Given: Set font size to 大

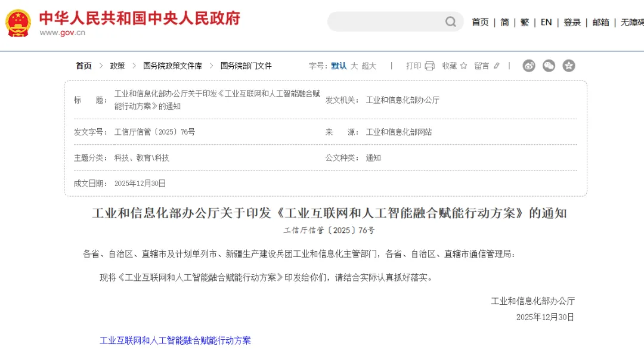Looking at the screenshot, I should click(x=353, y=66).
